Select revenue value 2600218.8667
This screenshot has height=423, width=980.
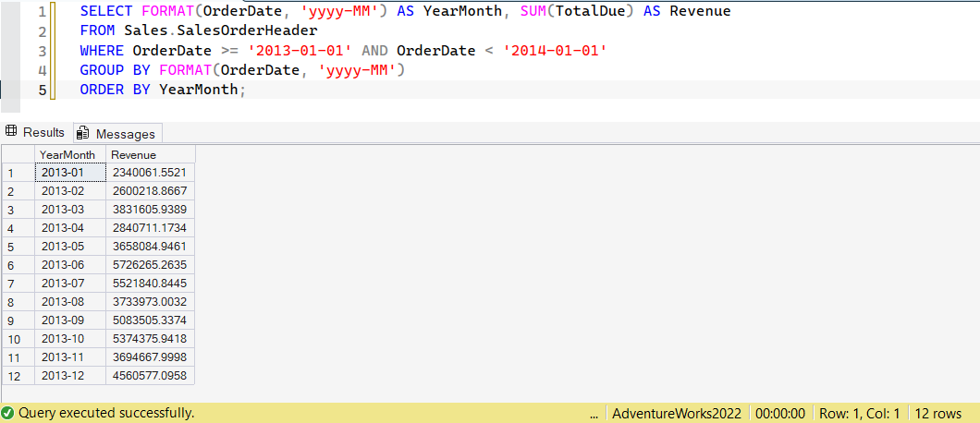point(151,191)
